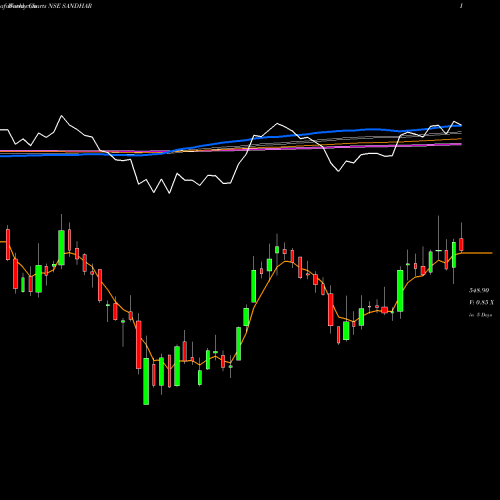Click the volume value reading 0.85 X
The height and width of the screenshot is (500, 500).
click(x=481, y=302)
